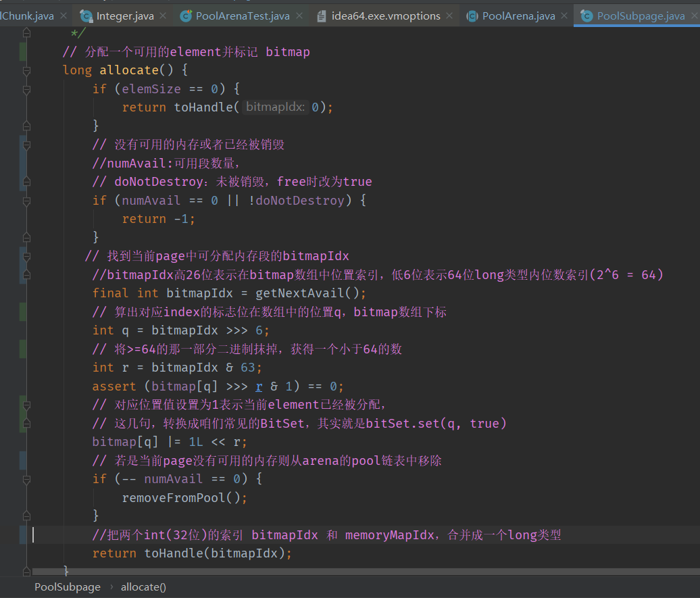Click the Integer.java class file icon
The width and height of the screenshot is (700, 598).
(86, 16)
